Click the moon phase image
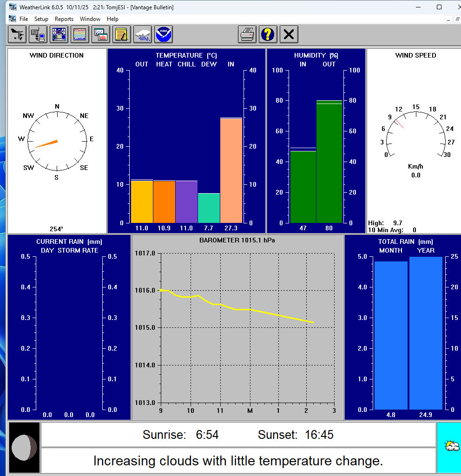The image size is (461, 476). pyautogui.click(x=24, y=448)
